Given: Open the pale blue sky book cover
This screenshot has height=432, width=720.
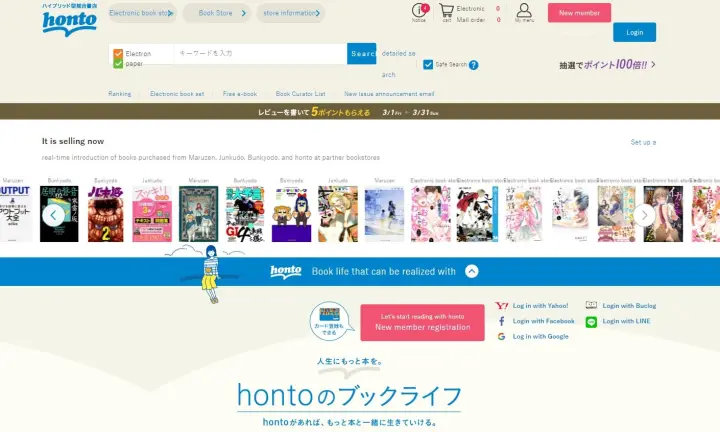Looking at the screenshot, I should tap(384, 214).
